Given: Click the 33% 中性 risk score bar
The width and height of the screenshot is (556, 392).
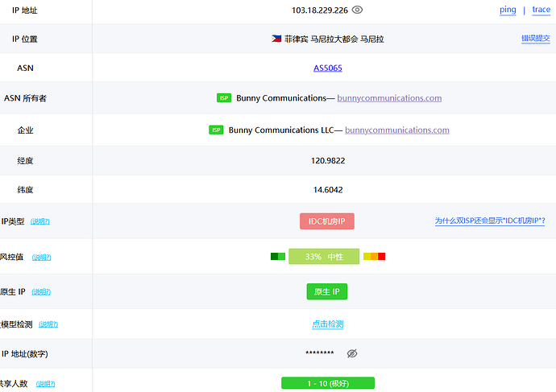Looking at the screenshot, I should point(324,257).
